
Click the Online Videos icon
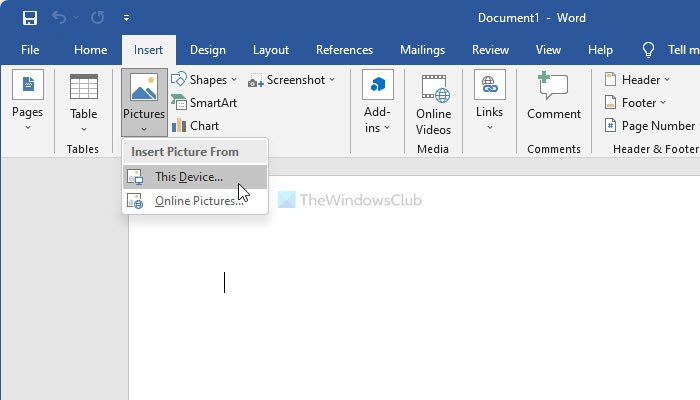click(x=436, y=88)
